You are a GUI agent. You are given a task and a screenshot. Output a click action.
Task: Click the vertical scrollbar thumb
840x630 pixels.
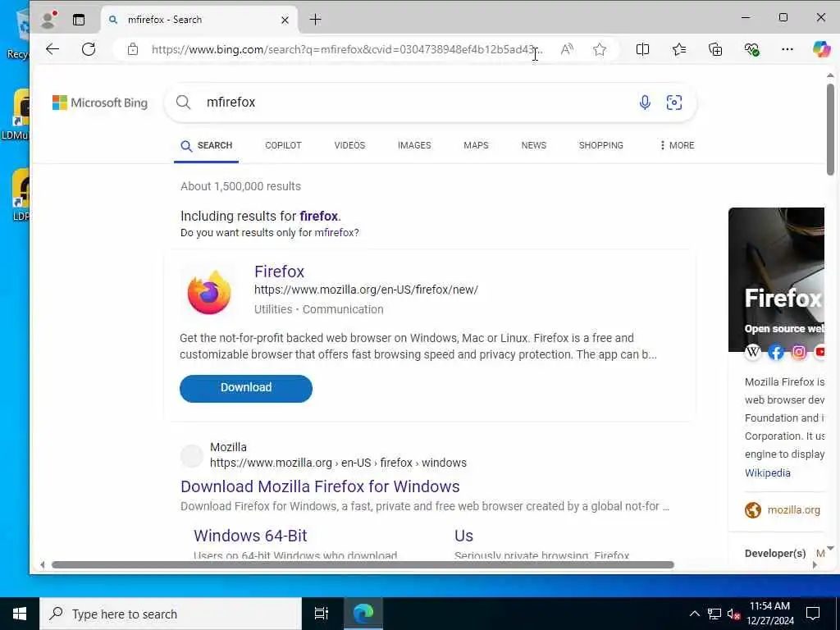coord(830,129)
